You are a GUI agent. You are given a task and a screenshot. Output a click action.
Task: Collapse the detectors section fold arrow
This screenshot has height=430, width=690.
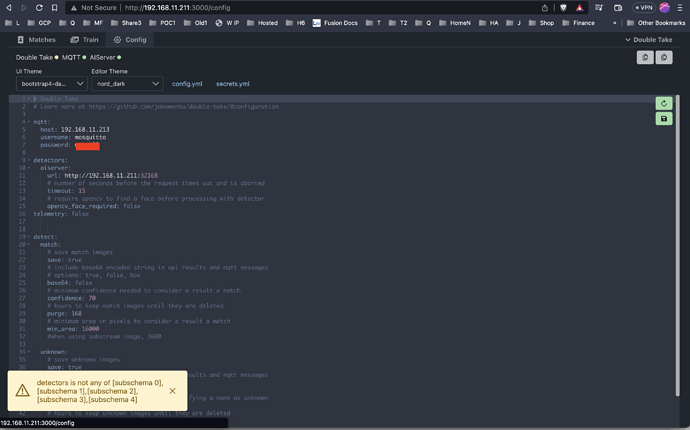pyautogui.click(x=29, y=160)
